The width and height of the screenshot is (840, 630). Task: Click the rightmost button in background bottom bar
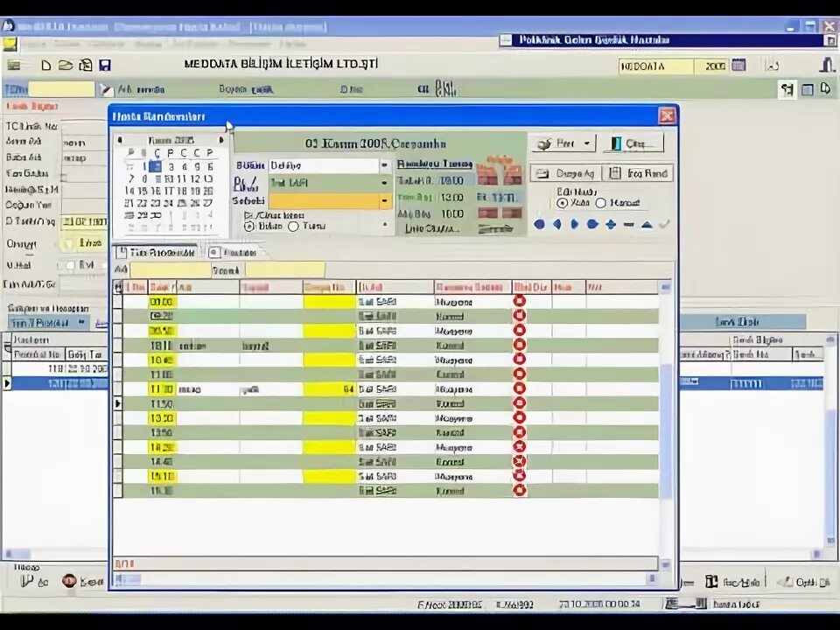click(x=805, y=582)
